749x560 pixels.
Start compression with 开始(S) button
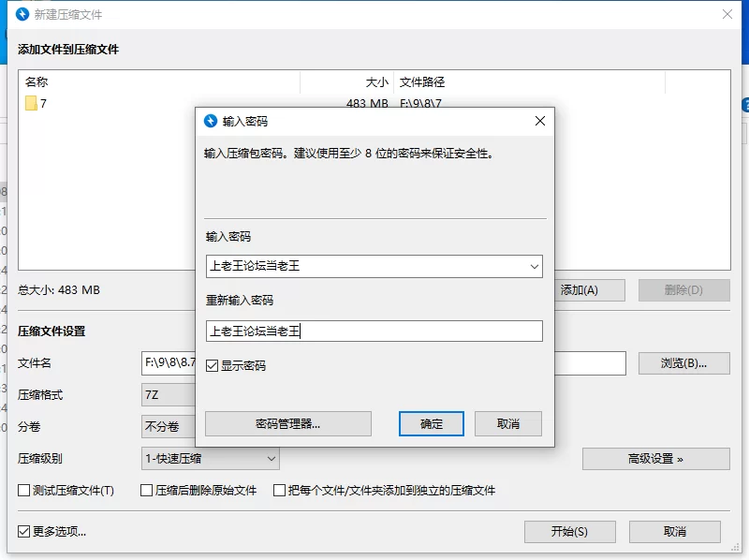point(570,532)
